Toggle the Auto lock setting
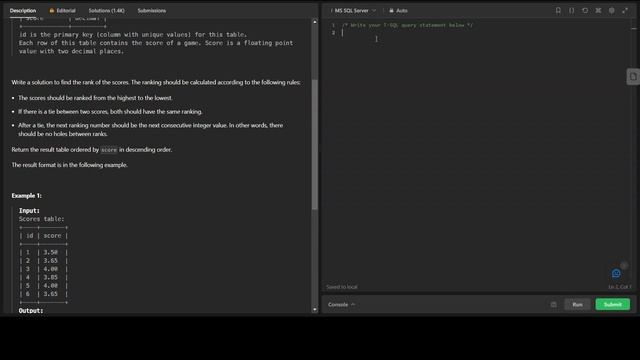 click(398, 11)
